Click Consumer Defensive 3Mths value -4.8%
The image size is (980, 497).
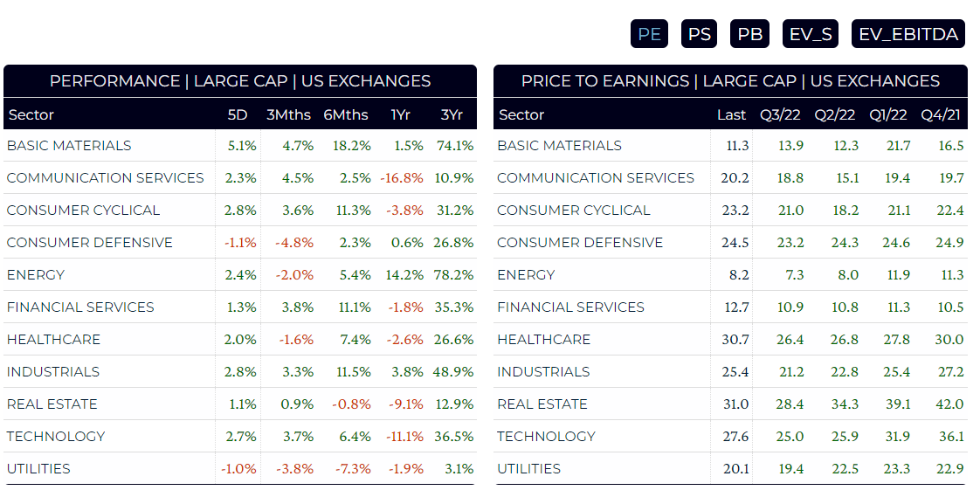(294, 243)
